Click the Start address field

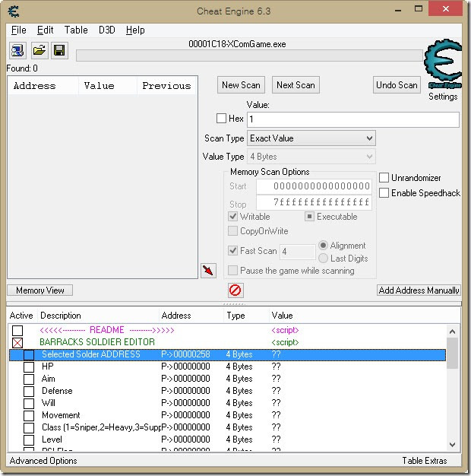314,186
